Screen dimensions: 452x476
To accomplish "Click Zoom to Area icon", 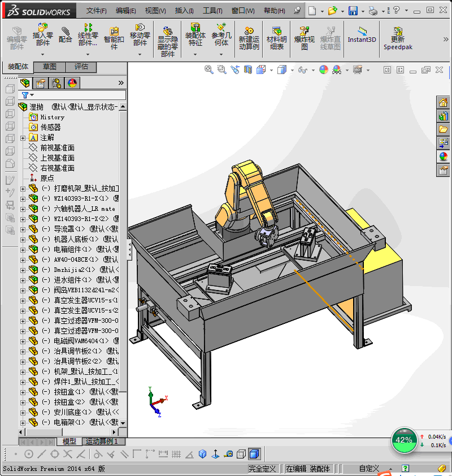I will coord(221,70).
